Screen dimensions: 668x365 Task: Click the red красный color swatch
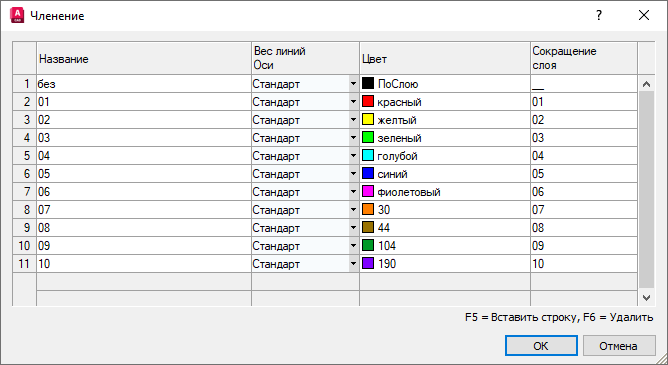(368, 101)
